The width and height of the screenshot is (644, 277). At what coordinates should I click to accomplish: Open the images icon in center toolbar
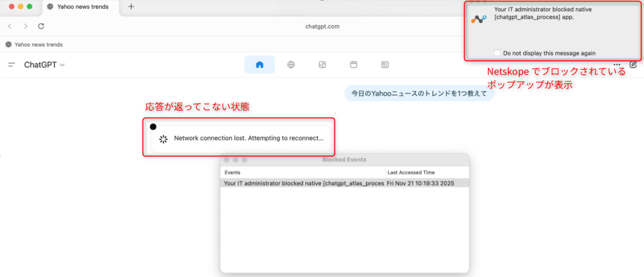coord(323,65)
